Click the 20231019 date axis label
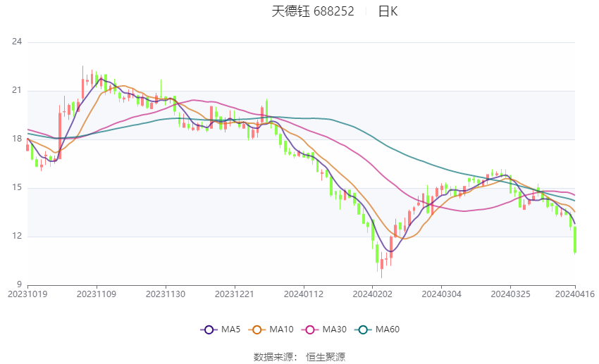Screen dimensions: 599x364 tap(27, 294)
